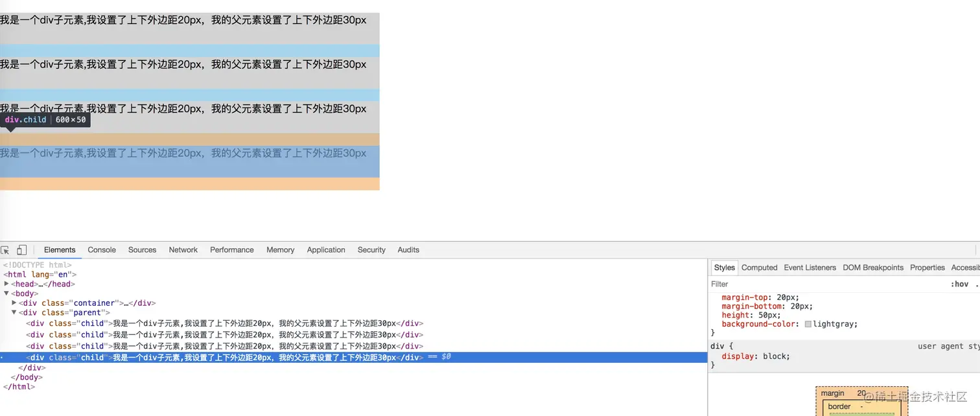Click the div selector of user agent rule
Viewport: 980px width, 416px height.
(717, 346)
